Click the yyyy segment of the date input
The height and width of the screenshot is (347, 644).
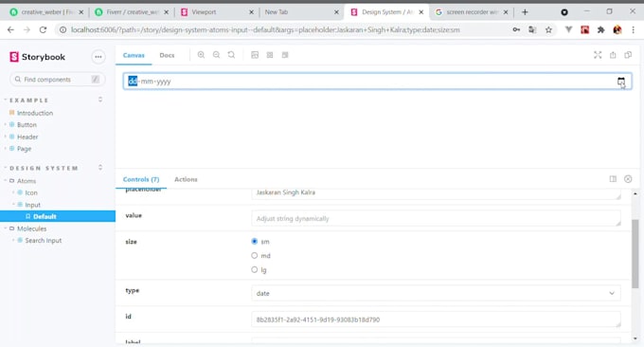click(x=164, y=82)
